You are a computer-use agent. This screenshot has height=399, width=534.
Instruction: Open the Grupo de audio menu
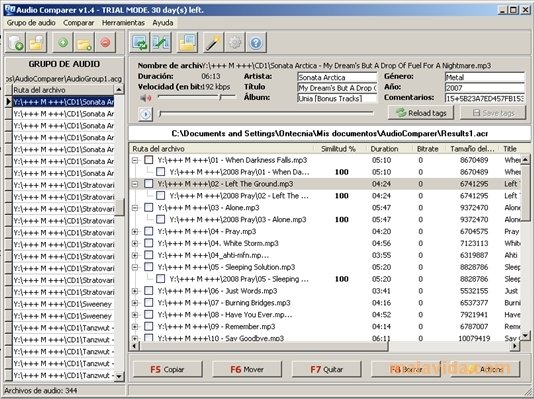click(x=31, y=23)
